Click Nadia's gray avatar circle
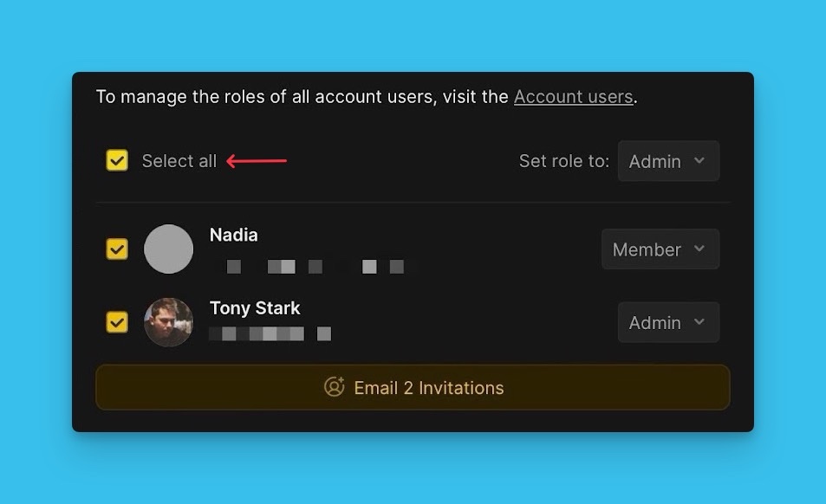The height and width of the screenshot is (504, 826). [168, 249]
